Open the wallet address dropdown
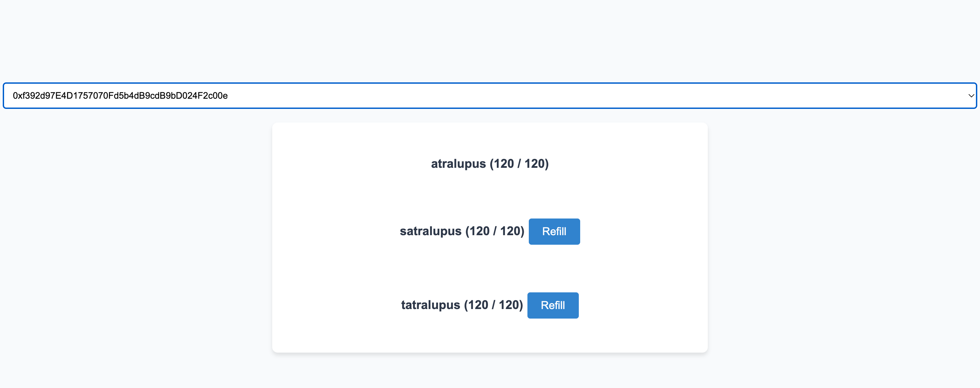Screen dimensions: 980x388 [489, 96]
